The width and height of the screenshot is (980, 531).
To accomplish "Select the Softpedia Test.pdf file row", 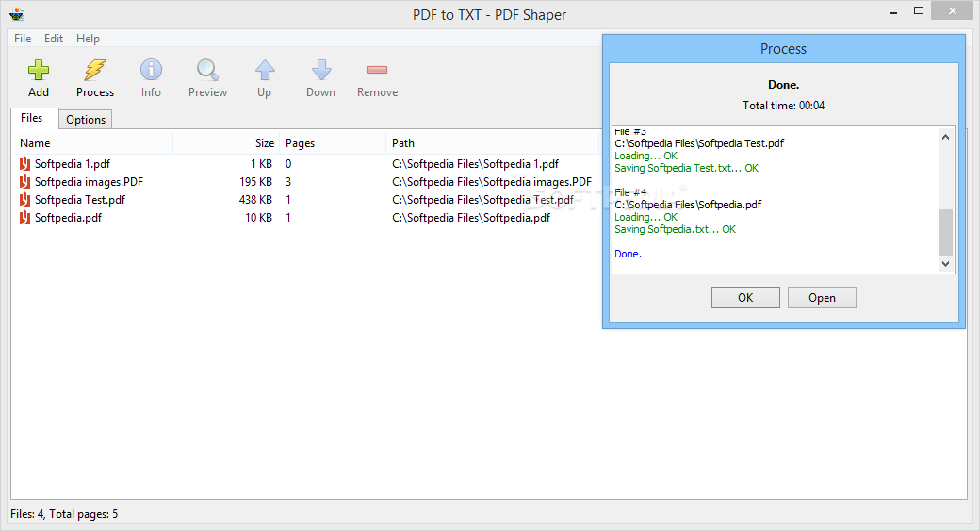I will pyautogui.click(x=306, y=200).
